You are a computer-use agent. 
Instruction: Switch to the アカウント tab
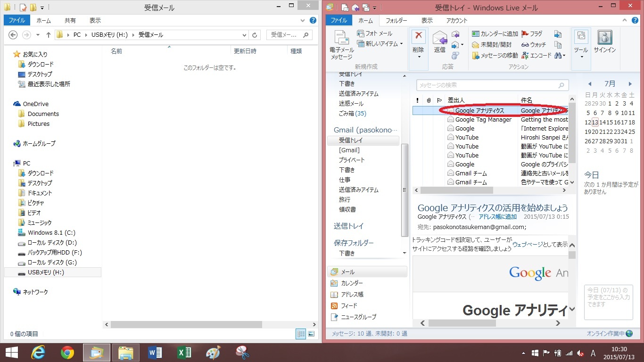[x=457, y=20]
